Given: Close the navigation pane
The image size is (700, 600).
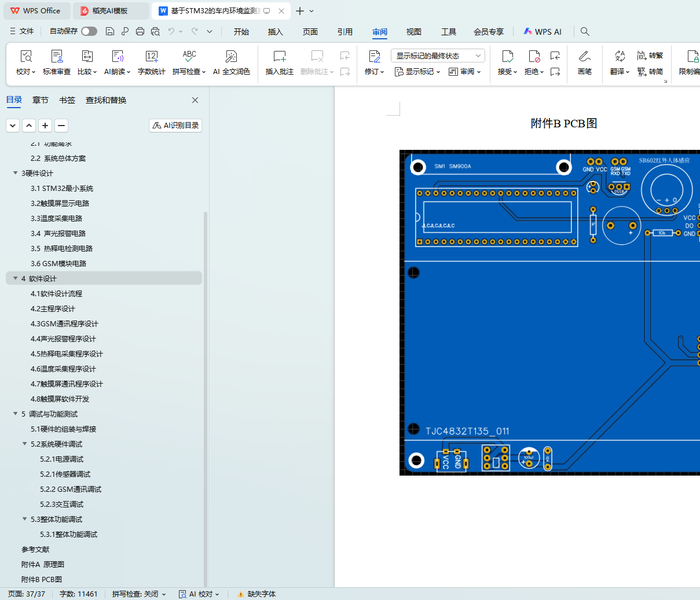Looking at the screenshot, I should point(195,100).
